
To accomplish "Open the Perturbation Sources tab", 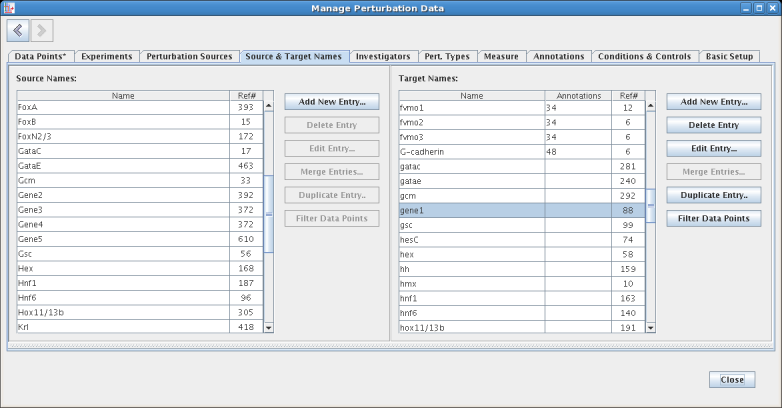I will [x=189, y=57].
